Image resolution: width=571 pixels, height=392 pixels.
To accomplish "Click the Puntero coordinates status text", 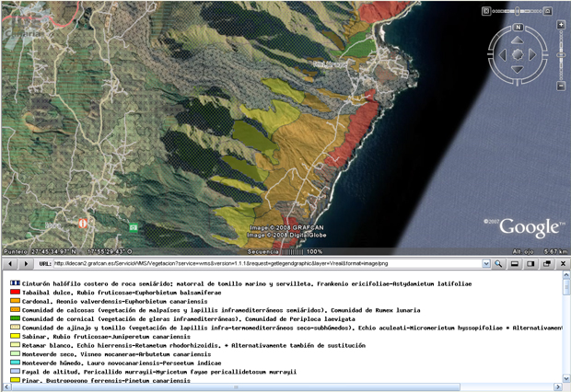I will (x=68, y=251).
